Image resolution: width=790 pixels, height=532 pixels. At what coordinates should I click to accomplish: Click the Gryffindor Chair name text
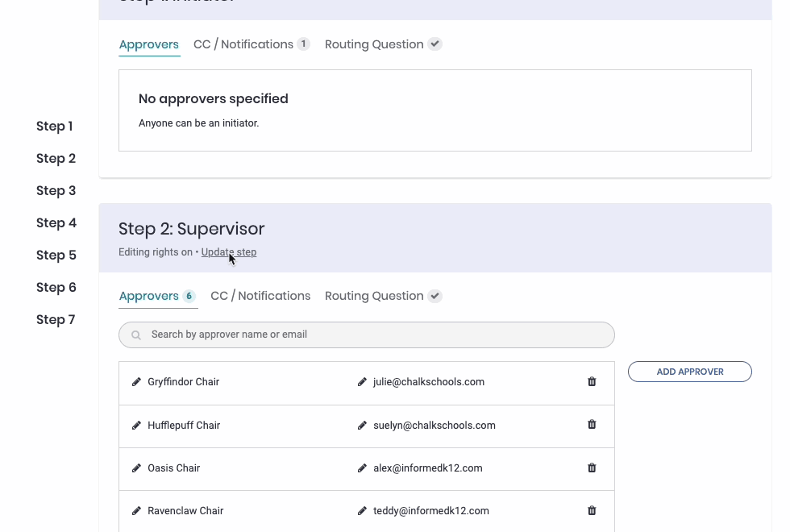[x=184, y=382]
